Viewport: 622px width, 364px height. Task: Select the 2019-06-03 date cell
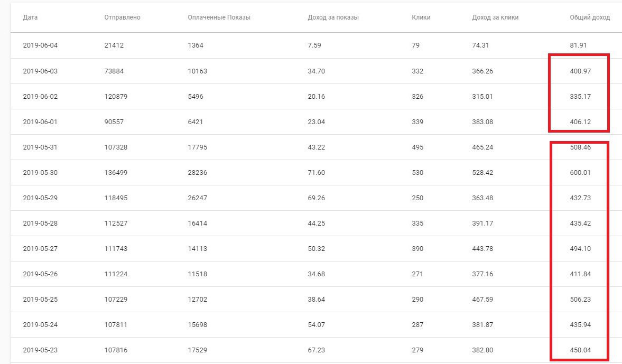coord(40,71)
